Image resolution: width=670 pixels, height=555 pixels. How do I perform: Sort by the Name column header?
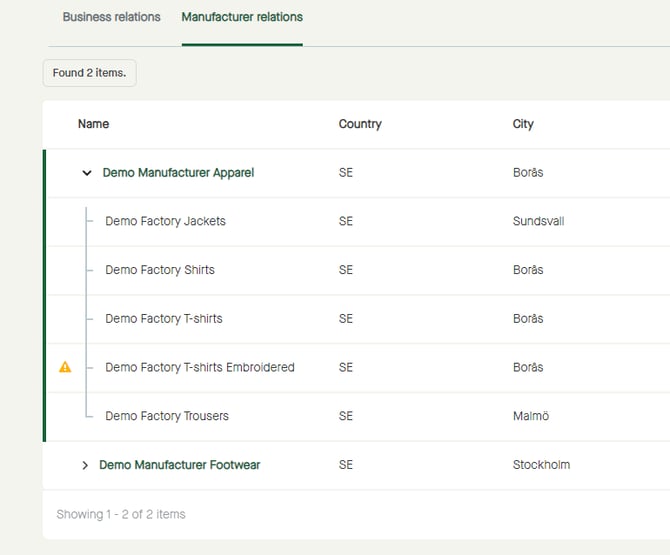[93, 124]
